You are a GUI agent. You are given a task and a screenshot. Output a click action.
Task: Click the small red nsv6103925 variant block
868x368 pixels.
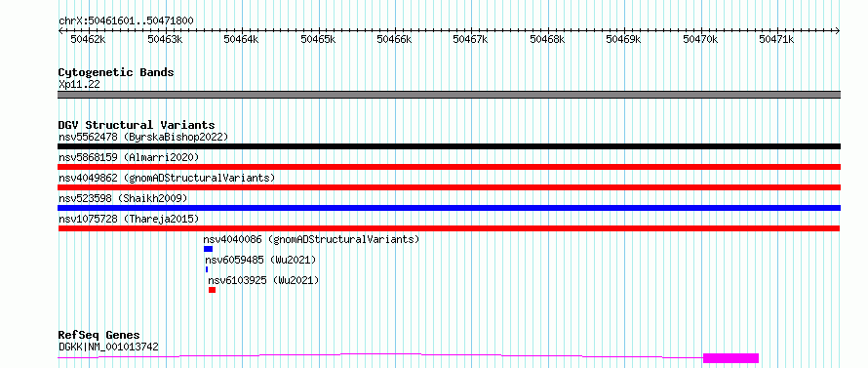[x=212, y=290]
